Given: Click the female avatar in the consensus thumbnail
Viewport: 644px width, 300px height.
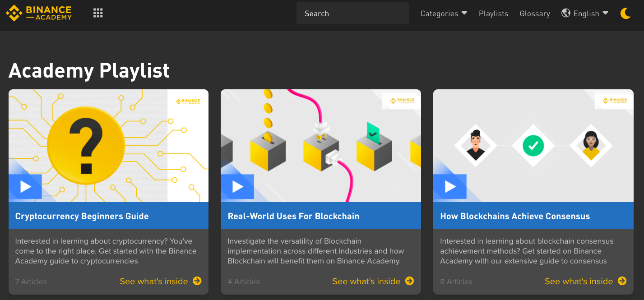Looking at the screenshot, I should 591,145.
